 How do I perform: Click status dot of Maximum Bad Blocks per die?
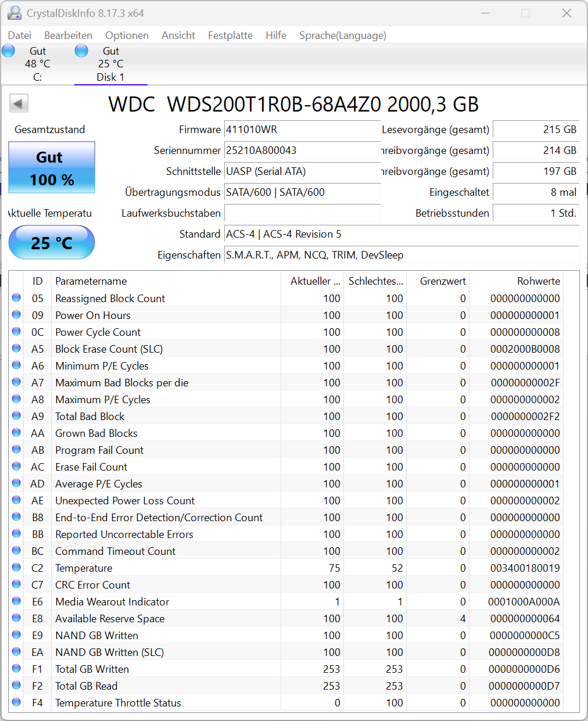click(16, 382)
